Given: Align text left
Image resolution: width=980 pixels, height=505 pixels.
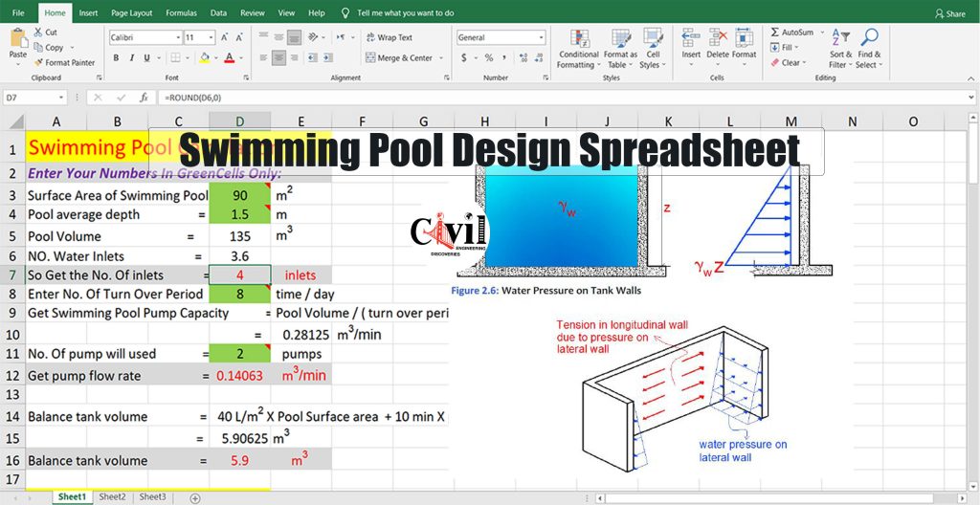Looking at the screenshot, I should click(263, 58).
